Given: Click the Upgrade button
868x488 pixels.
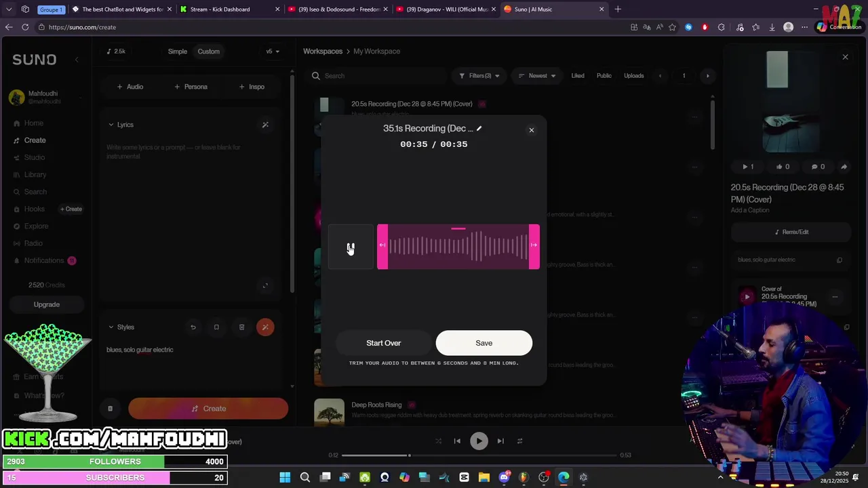Looking at the screenshot, I should click(47, 304).
